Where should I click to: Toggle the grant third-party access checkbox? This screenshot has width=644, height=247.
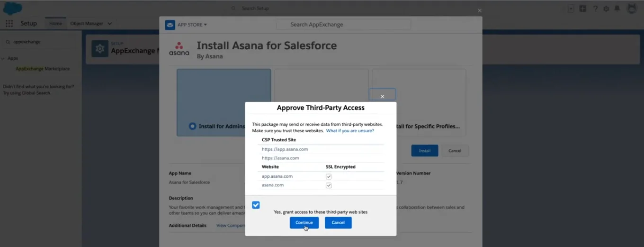coord(256,205)
